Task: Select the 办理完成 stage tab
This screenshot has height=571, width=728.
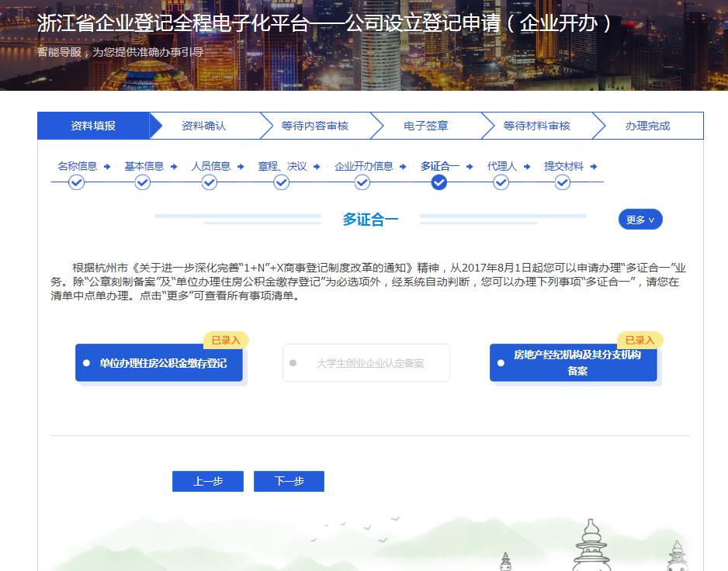Action: tap(647, 125)
